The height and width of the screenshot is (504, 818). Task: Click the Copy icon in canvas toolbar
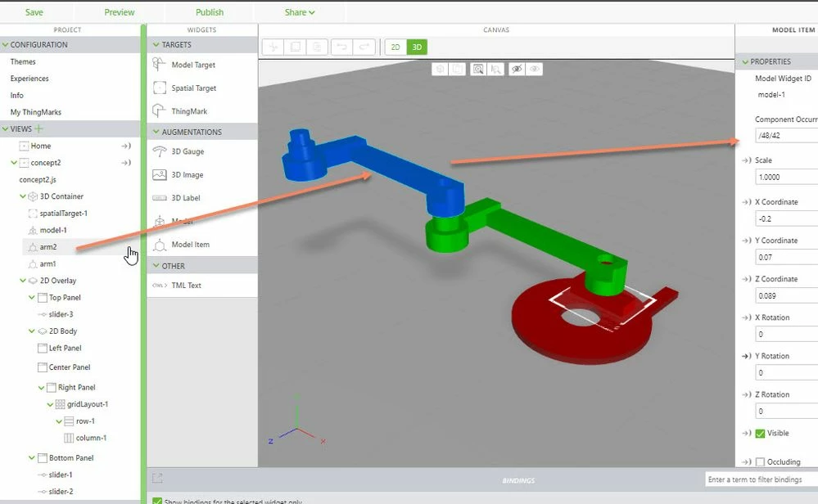295,47
